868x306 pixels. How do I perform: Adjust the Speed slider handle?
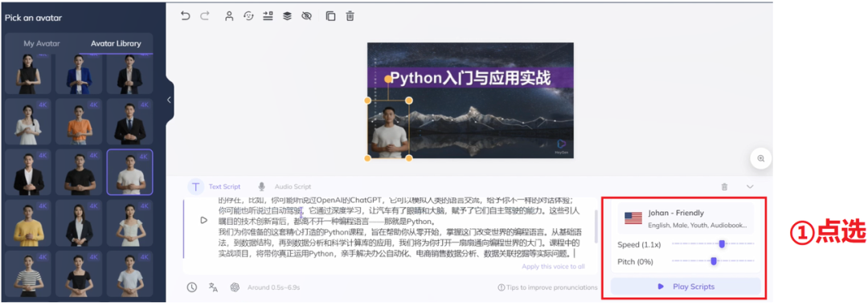click(x=722, y=244)
